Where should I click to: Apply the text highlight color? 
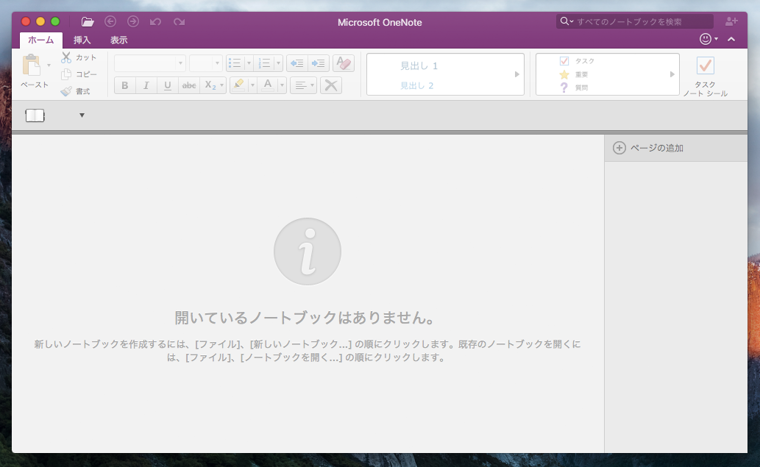click(x=238, y=85)
